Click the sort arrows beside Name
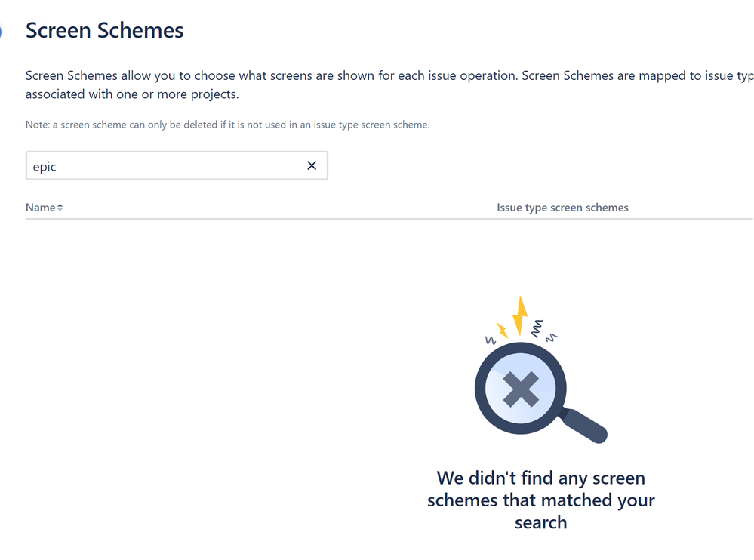Screen dimensions: 754x560 click(x=60, y=208)
